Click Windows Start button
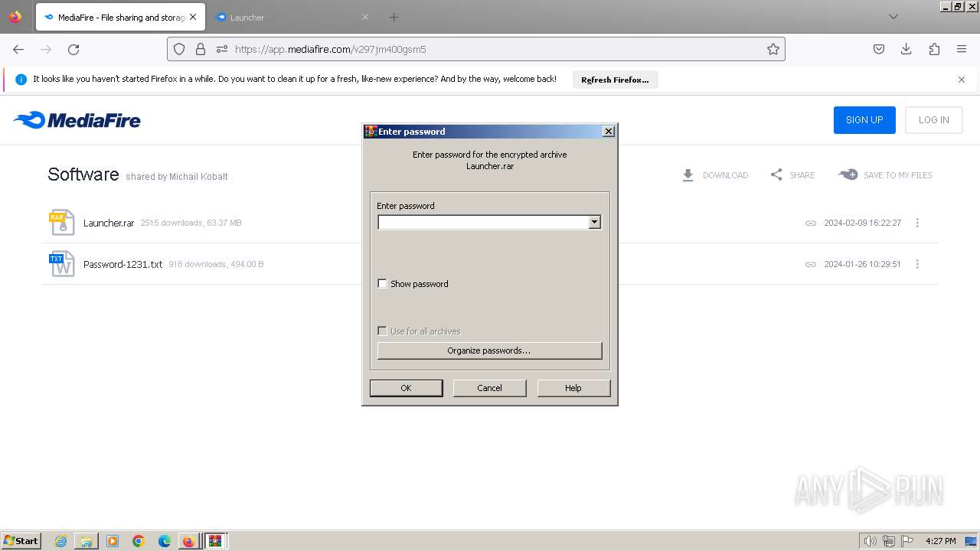 point(21,541)
